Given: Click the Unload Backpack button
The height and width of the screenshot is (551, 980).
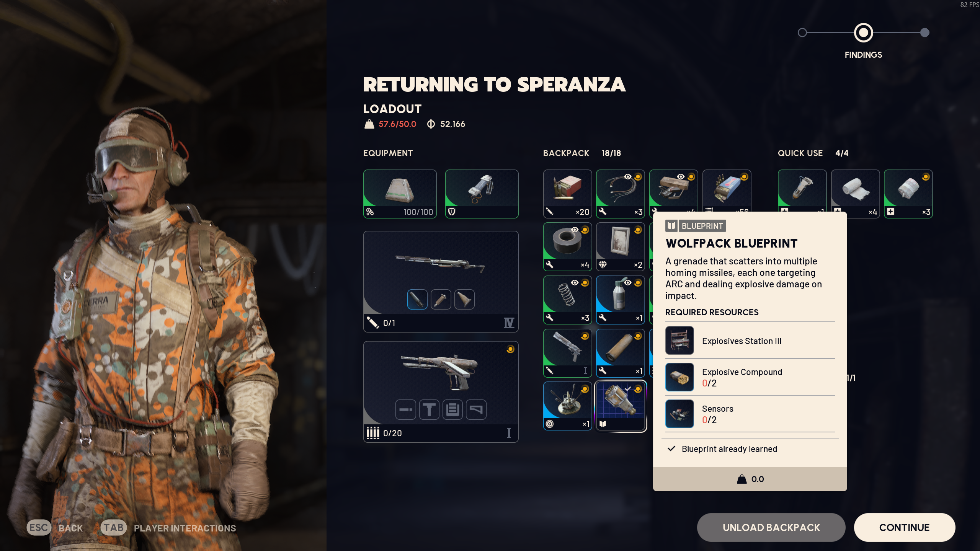Looking at the screenshot, I should pos(771,527).
